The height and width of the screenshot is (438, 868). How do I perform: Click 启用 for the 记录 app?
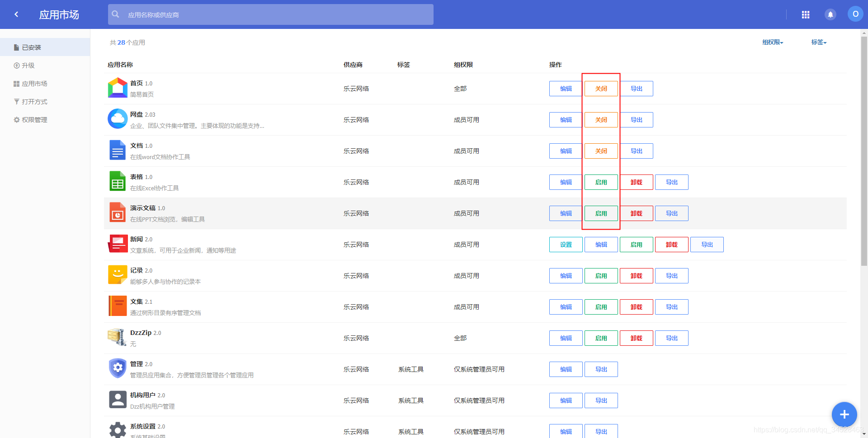(601, 276)
